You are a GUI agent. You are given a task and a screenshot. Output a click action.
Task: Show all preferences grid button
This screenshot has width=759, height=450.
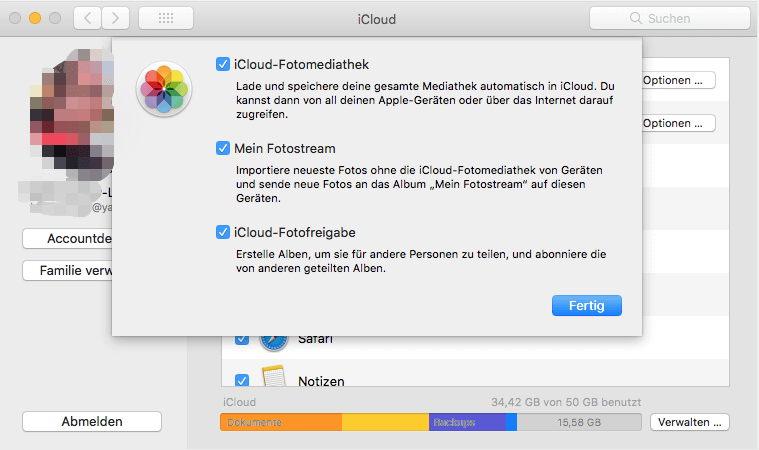pyautogui.click(x=165, y=18)
